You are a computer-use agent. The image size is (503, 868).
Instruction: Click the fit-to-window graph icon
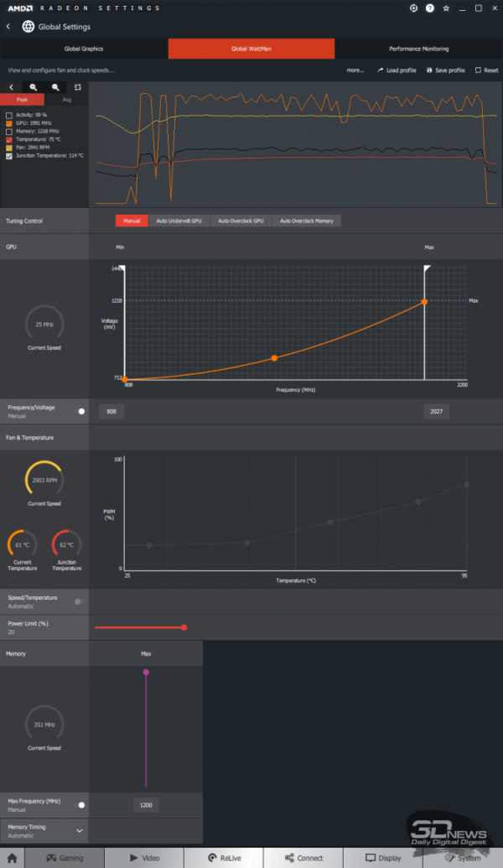[x=77, y=87]
